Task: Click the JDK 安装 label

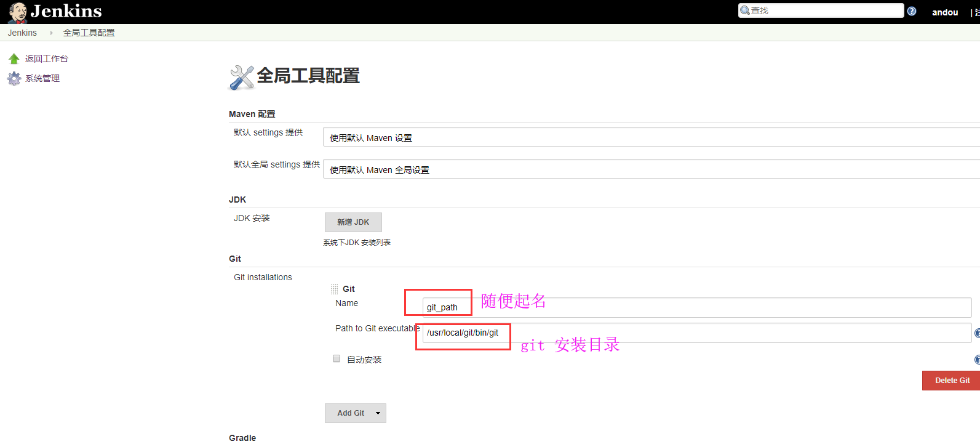Action: 252,218
